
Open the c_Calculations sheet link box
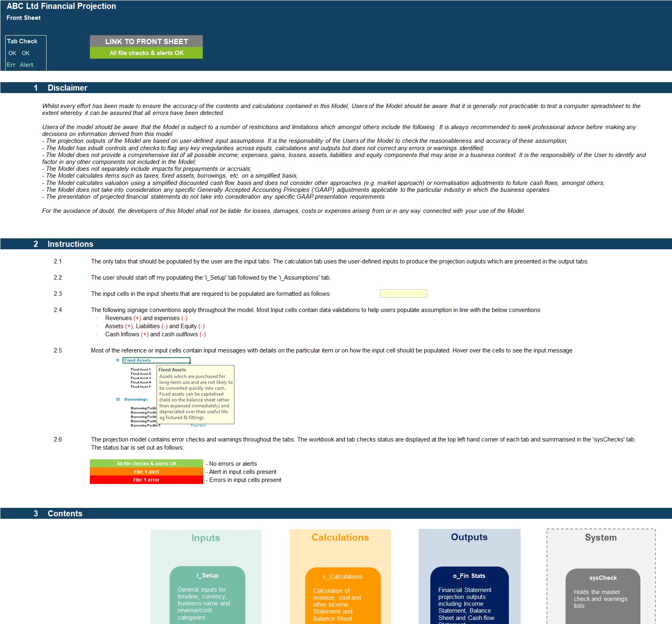pyautogui.click(x=343, y=596)
